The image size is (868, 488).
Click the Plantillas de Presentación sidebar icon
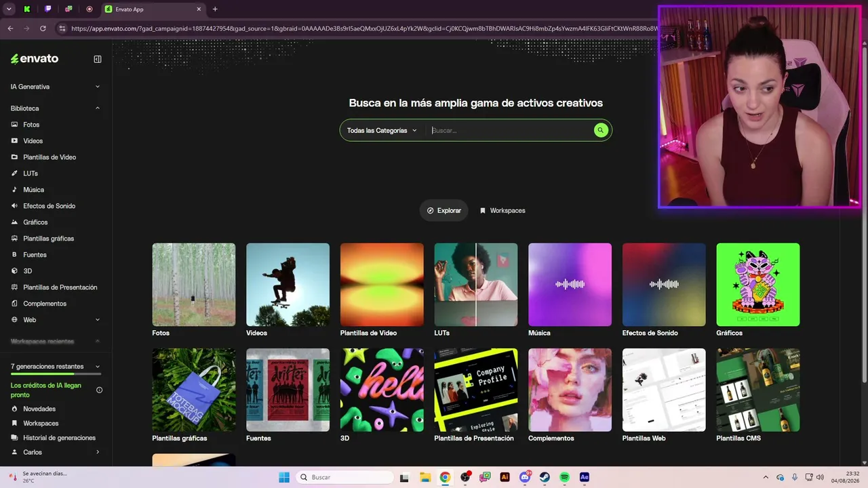pos(14,287)
